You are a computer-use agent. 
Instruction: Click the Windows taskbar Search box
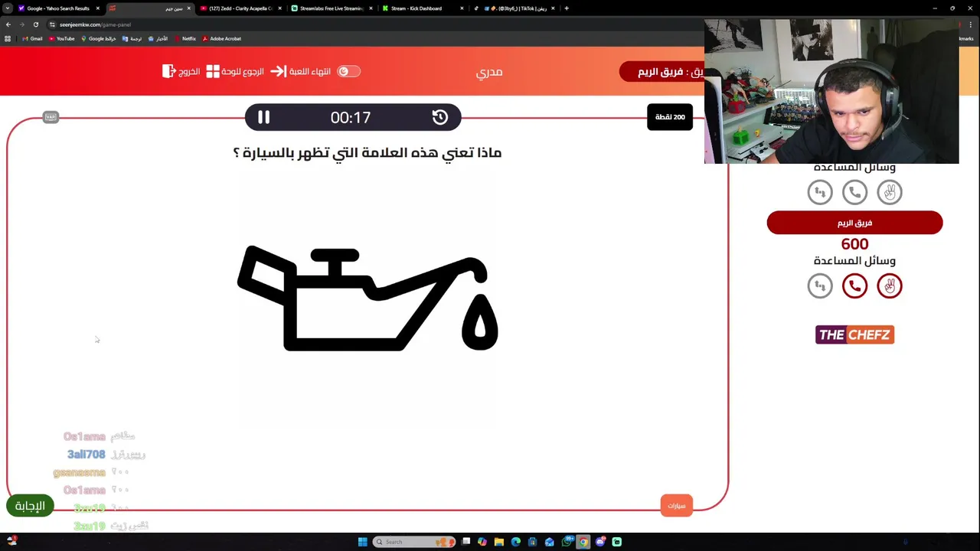tap(414, 542)
